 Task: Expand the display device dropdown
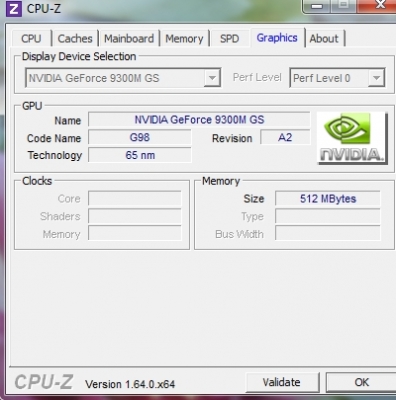point(212,78)
